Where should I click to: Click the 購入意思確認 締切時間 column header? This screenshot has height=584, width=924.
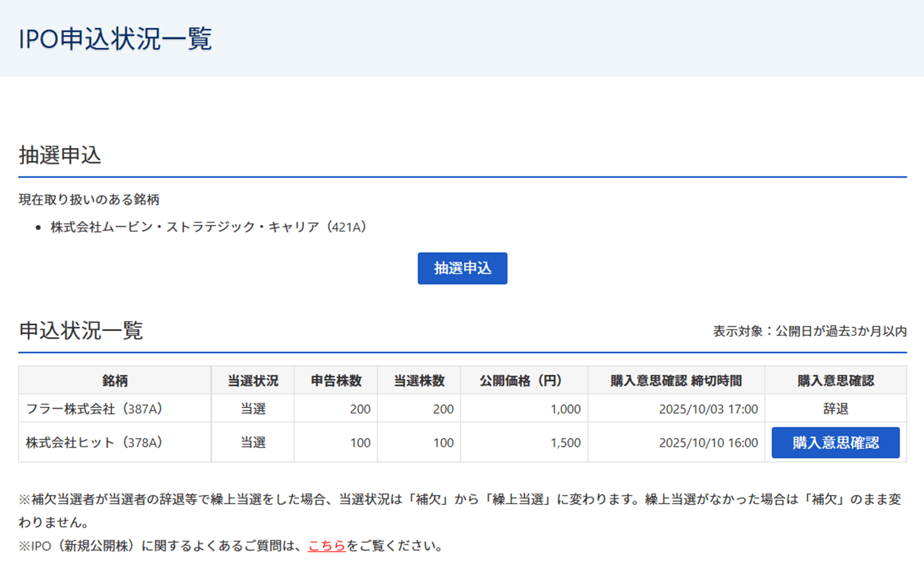click(675, 380)
